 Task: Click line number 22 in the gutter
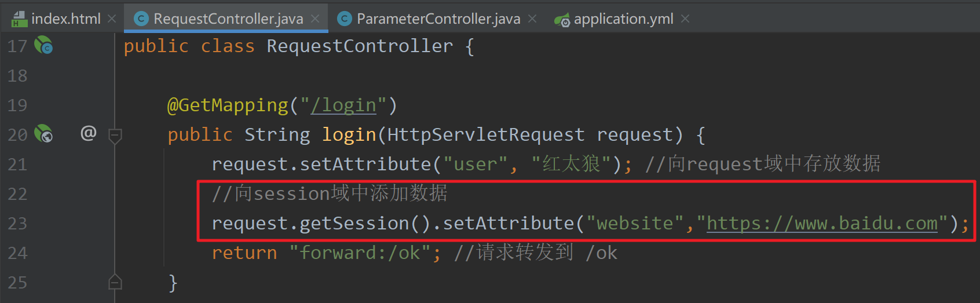coord(17,194)
